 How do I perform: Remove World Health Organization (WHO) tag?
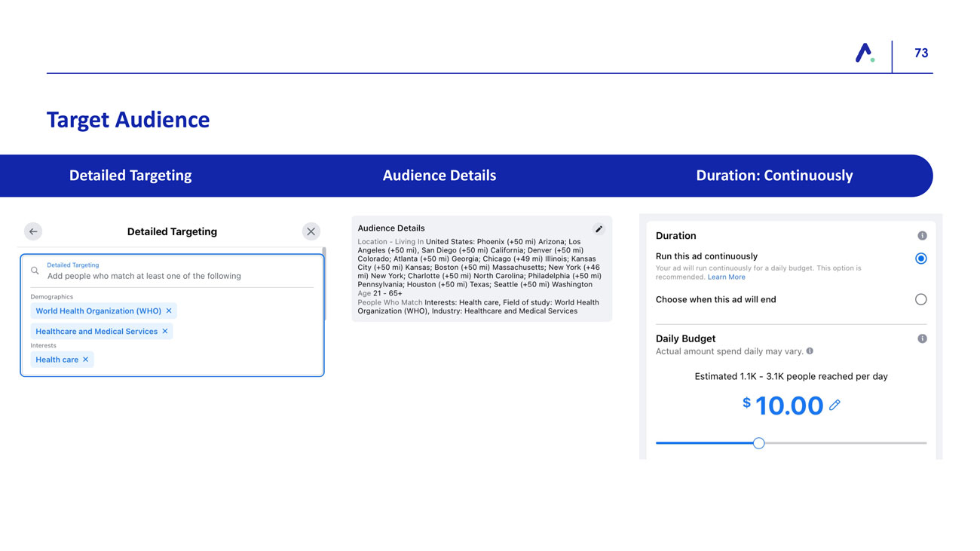169,311
